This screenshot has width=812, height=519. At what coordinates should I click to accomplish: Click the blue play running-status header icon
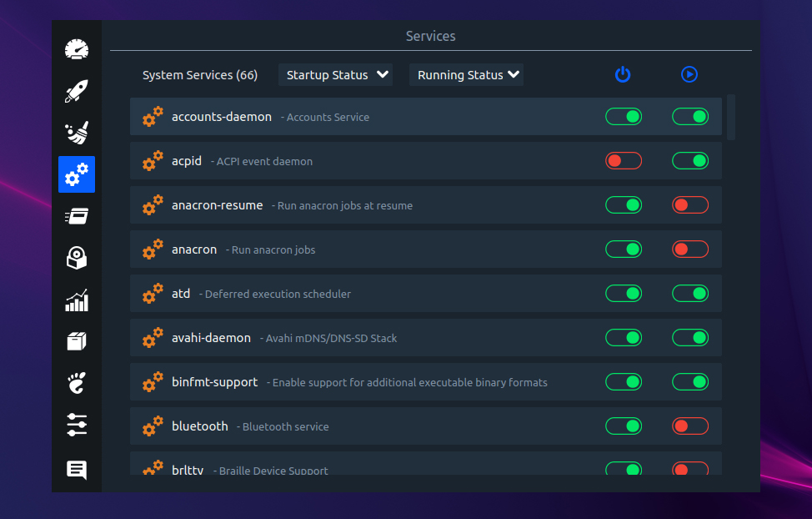(689, 74)
